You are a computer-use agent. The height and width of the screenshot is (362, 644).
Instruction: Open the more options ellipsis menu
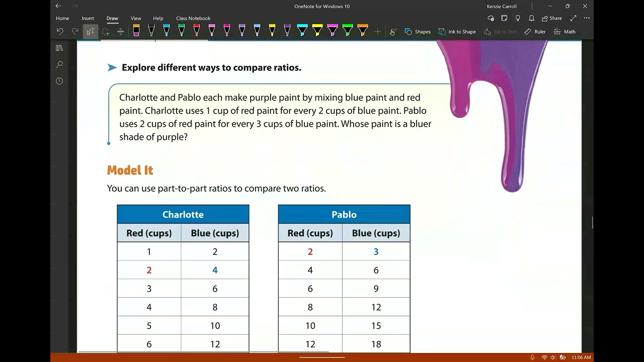(x=587, y=19)
